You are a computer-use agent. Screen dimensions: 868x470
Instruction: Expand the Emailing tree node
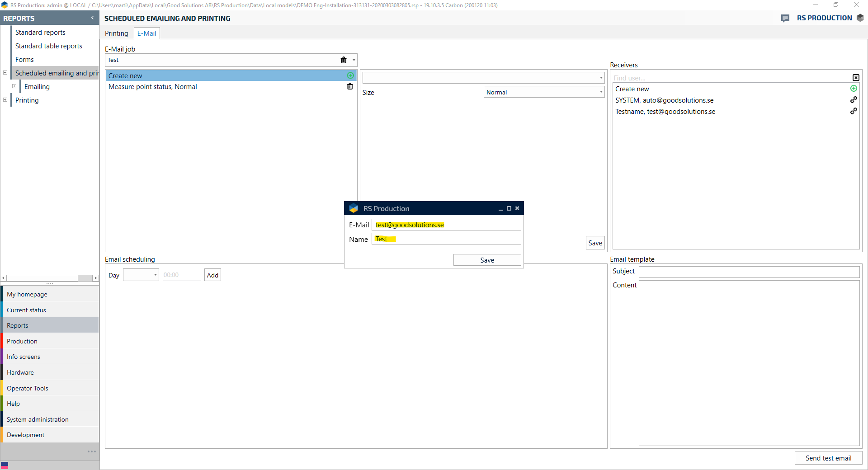(x=14, y=86)
